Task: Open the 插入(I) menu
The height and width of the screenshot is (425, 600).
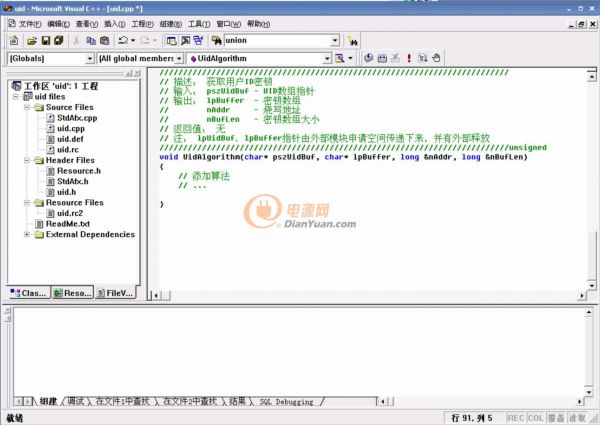Action: click(x=114, y=24)
